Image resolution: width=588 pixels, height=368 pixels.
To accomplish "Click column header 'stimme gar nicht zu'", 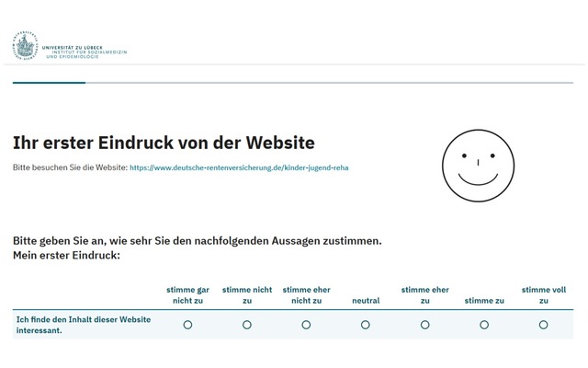I will coord(187,295).
